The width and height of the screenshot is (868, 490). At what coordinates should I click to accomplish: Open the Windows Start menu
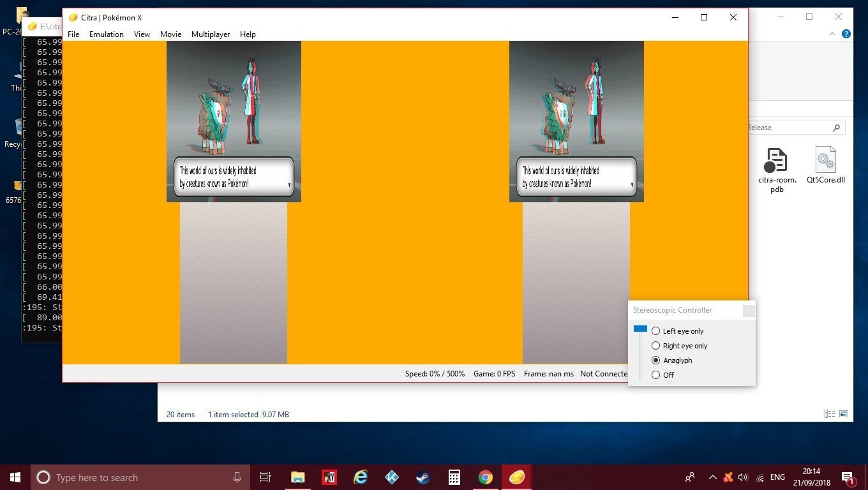click(15, 477)
